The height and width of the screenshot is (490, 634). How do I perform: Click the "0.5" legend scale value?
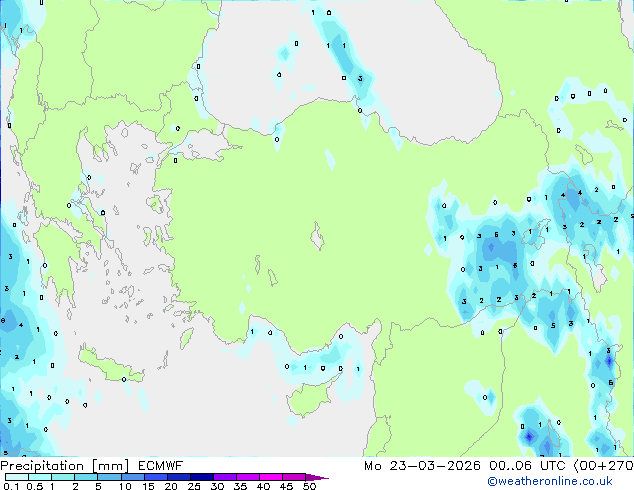pos(35,486)
